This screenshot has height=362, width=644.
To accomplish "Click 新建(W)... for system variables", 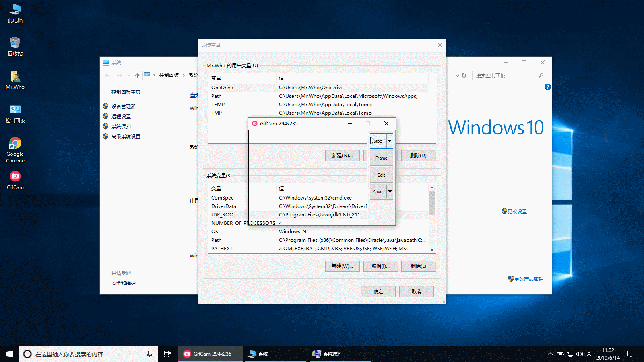I will [342, 266].
